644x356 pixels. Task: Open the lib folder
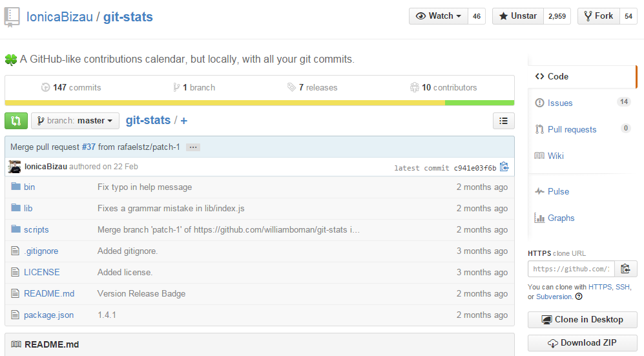[x=28, y=208]
